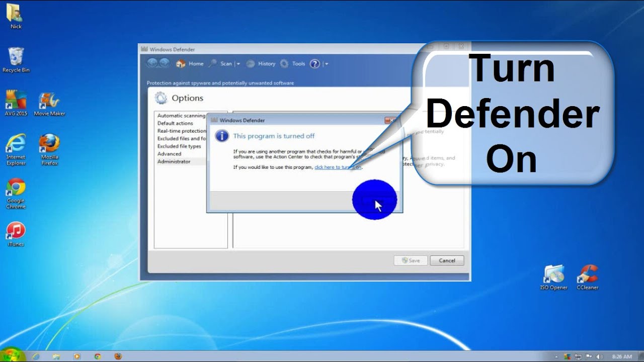Select Administrator in the options list

point(174,161)
